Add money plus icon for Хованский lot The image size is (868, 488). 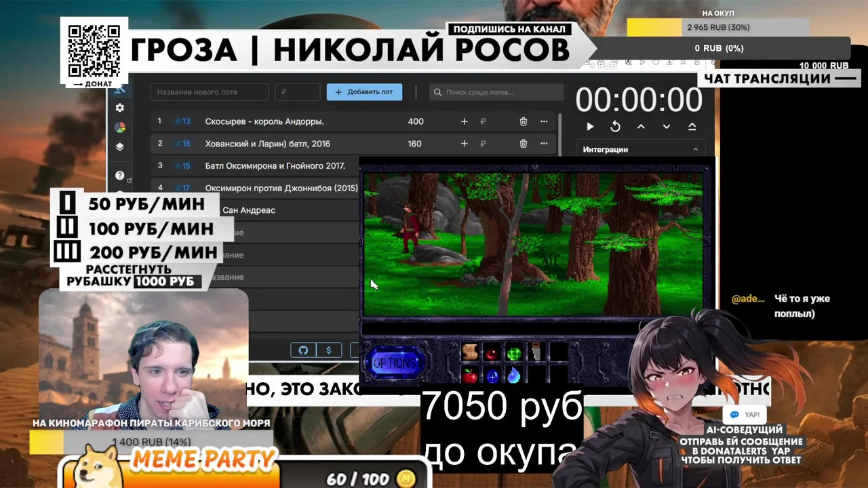[465, 144]
